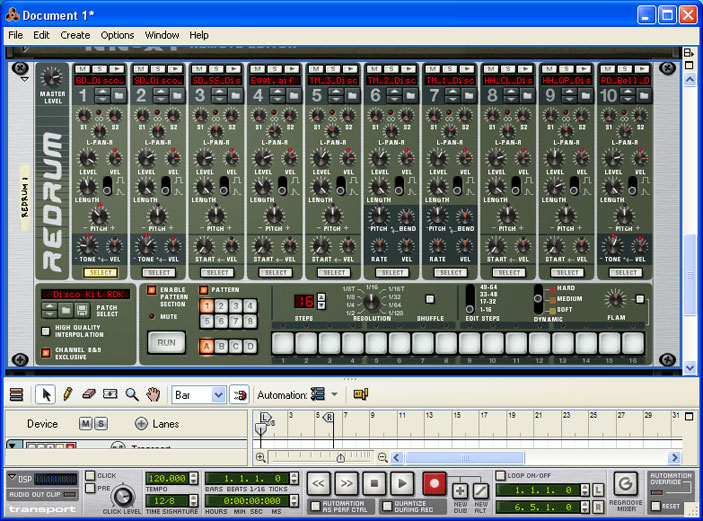Solo drum channel 3
This screenshot has width=703, height=521.
point(216,69)
